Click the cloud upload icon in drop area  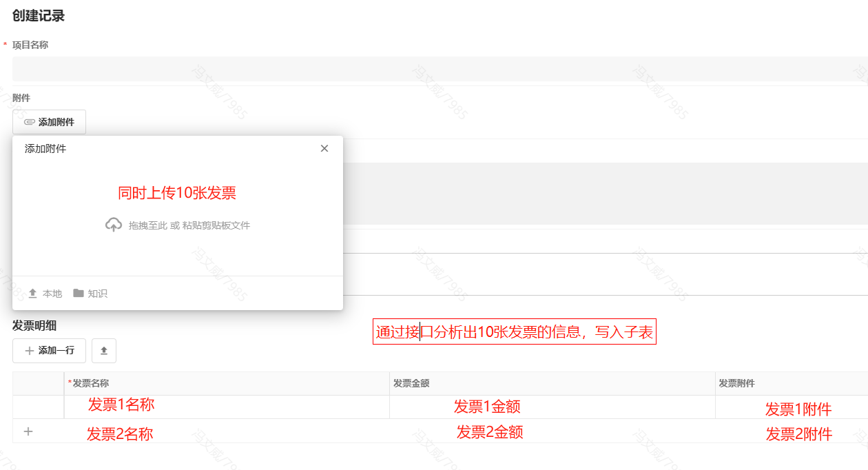tap(114, 225)
